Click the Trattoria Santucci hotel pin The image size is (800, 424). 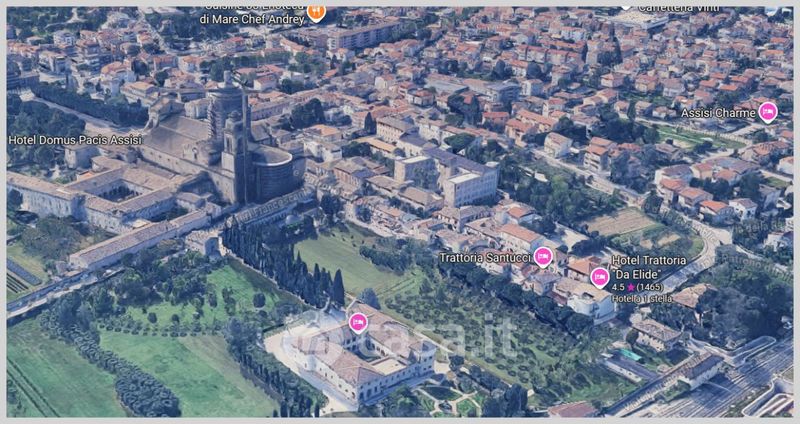[543, 257]
